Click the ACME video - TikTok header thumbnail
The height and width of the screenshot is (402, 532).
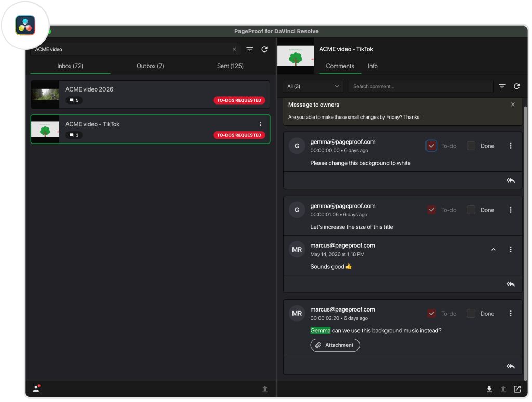(x=296, y=56)
